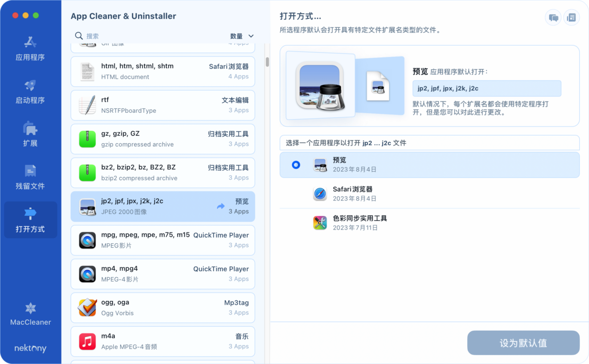
Task: Click the MPEG-4影片 QuickTime icon
Action: (x=87, y=274)
